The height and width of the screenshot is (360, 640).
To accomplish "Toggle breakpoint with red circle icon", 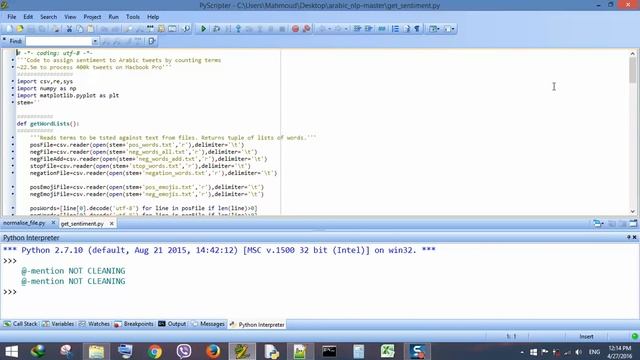I will pos(295,29).
